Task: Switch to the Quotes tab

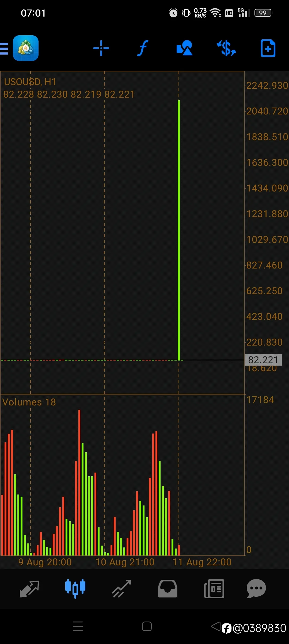Action: click(x=29, y=589)
